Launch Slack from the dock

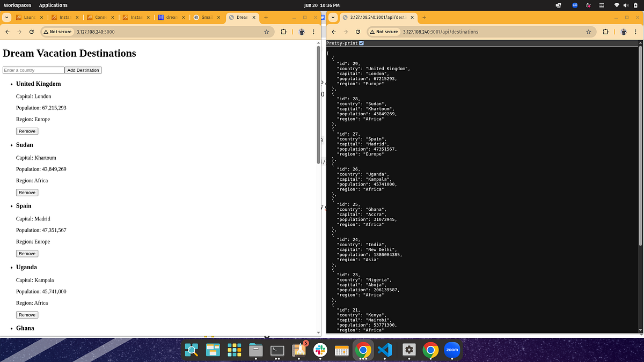[x=320, y=350]
